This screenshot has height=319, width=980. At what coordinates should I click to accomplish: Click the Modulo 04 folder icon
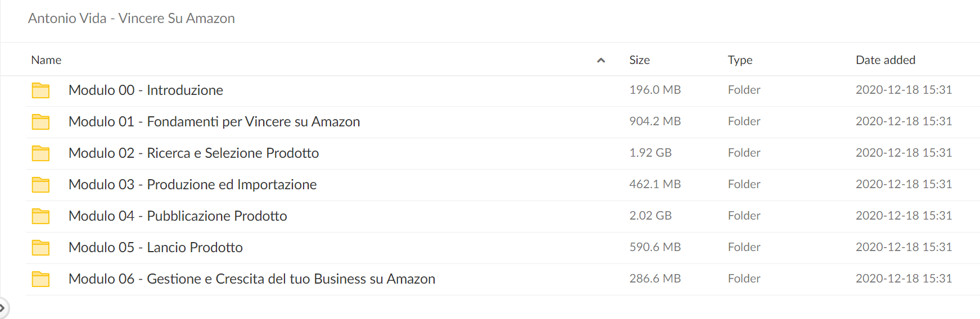tap(40, 216)
